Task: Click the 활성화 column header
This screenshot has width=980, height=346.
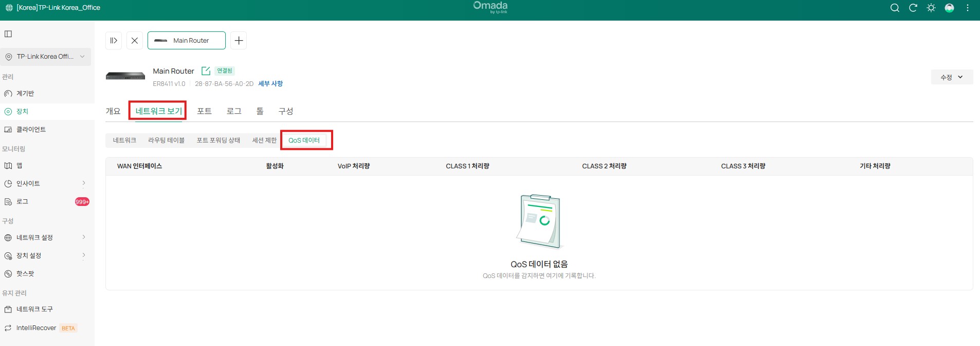Action: click(x=275, y=166)
